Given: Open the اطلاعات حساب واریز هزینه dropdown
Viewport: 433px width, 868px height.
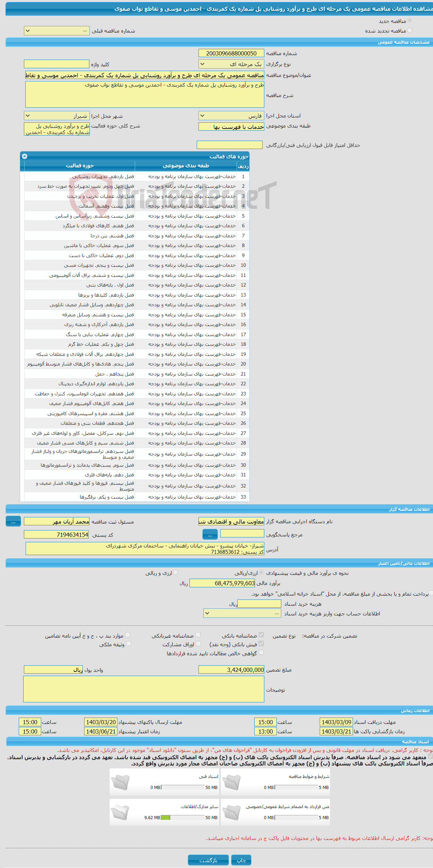Looking at the screenshot, I should [242, 614].
